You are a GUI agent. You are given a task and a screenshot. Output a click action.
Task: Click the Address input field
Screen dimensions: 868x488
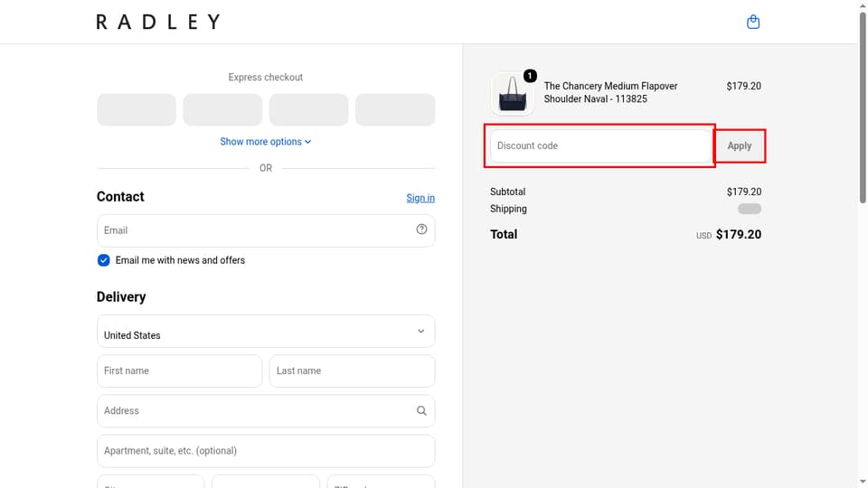pyautogui.click(x=266, y=410)
